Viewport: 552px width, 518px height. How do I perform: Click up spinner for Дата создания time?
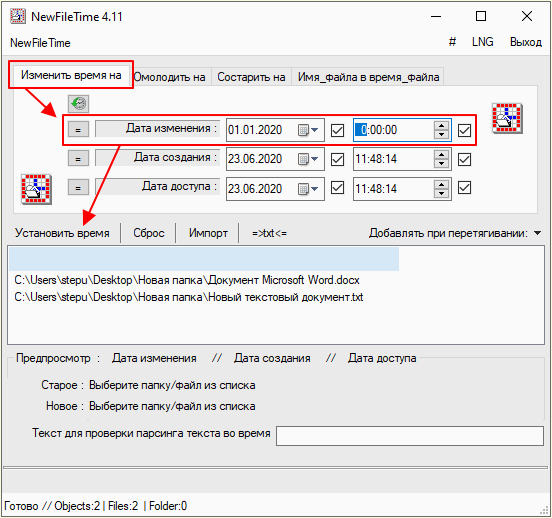(x=441, y=155)
